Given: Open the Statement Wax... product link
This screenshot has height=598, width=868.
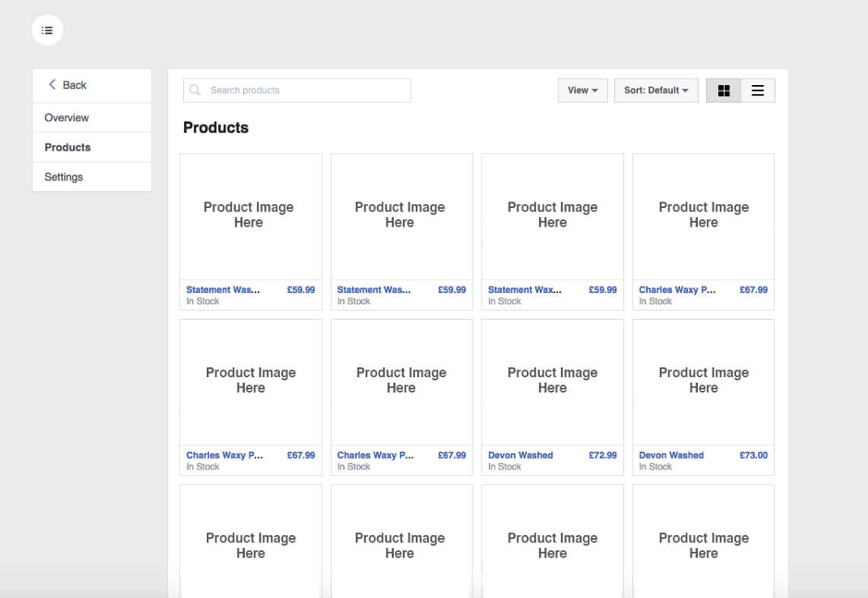Looking at the screenshot, I should (x=524, y=289).
